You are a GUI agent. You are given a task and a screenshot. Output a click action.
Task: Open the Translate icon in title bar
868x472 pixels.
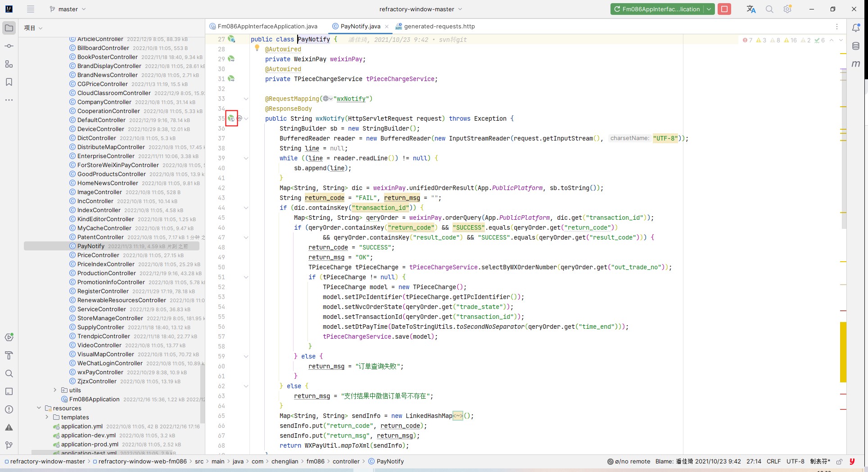pos(751,9)
